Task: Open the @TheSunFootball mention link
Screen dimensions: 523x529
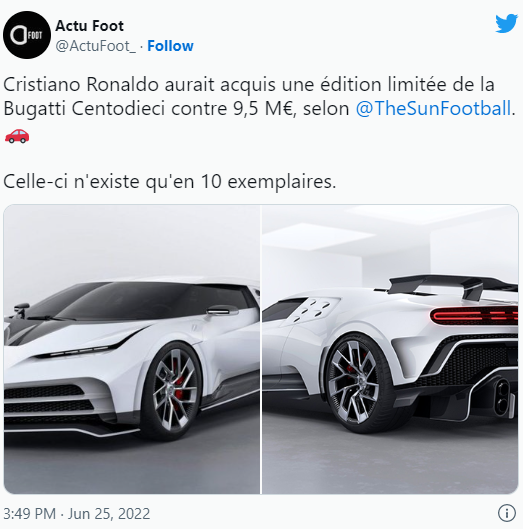Action: 433,109
